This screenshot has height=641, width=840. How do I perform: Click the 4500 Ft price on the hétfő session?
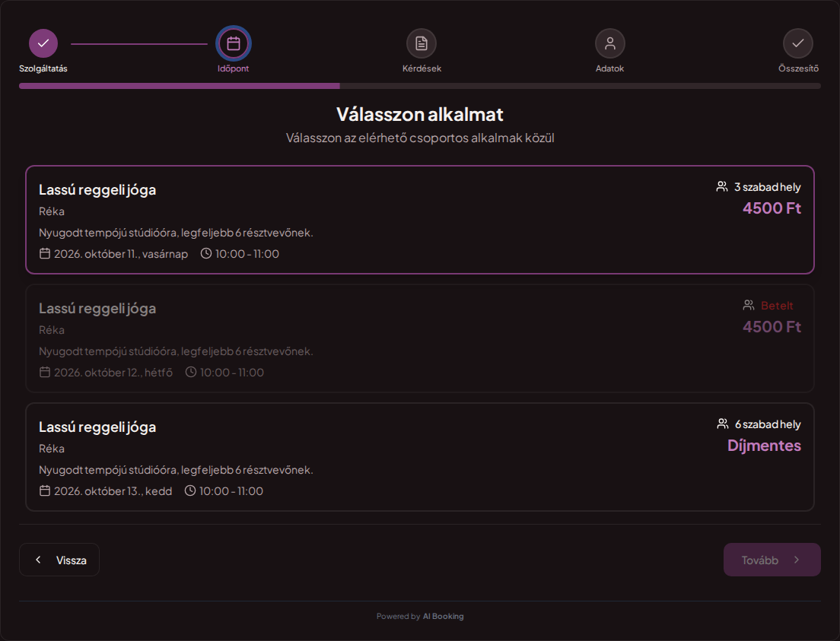coord(772,327)
